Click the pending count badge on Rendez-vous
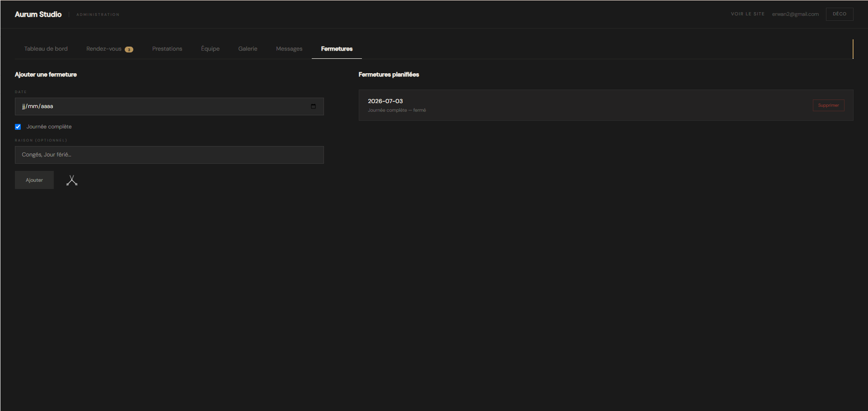The width and height of the screenshot is (868, 411). pos(129,49)
